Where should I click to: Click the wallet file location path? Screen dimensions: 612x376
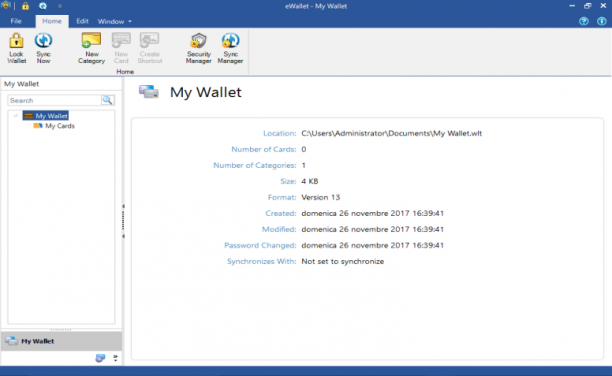pos(391,133)
